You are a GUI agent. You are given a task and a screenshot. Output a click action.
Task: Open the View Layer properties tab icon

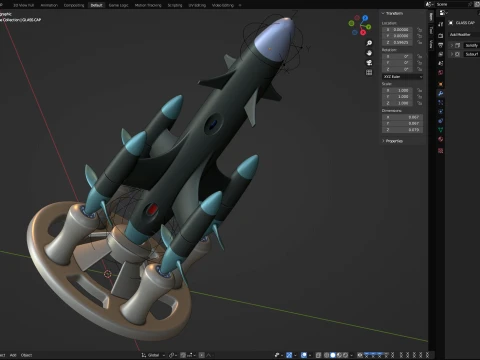point(441,54)
